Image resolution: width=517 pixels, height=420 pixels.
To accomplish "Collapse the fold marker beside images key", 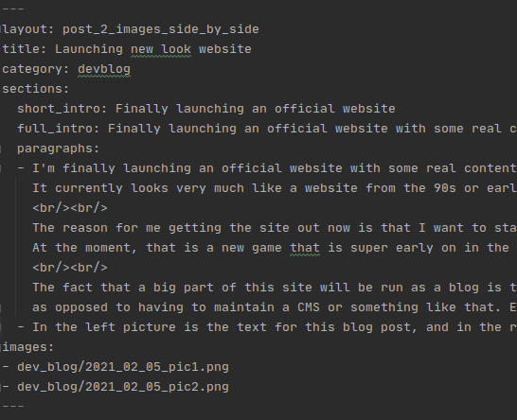I will click(1, 347).
